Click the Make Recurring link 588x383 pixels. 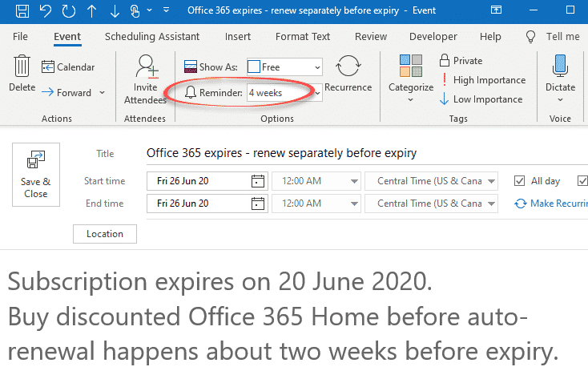(x=551, y=204)
